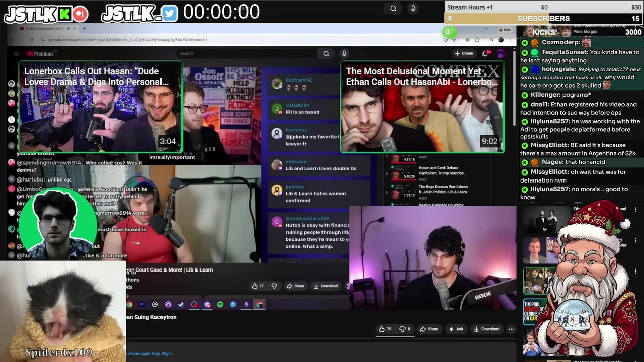Click the Kick logo beside JSTLK
This screenshot has height=362, width=644.
(65, 14)
